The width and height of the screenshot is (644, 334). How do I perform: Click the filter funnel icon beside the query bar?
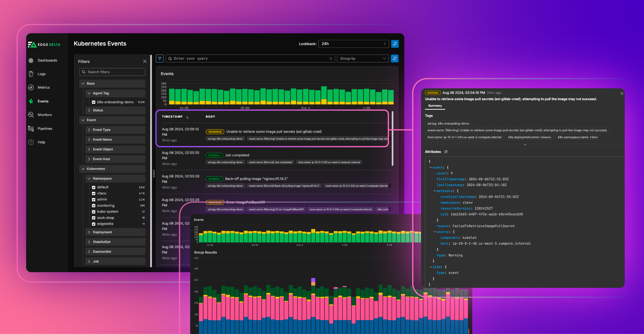pyautogui.click(x=159, y=58)
